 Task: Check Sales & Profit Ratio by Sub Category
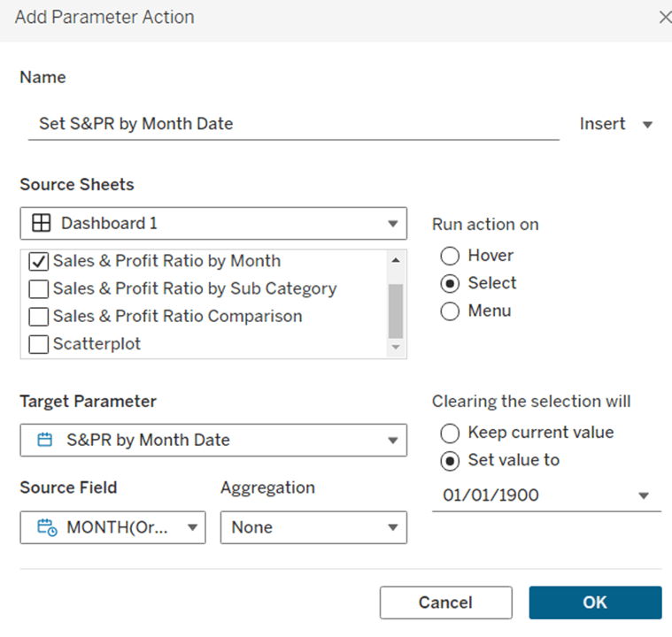point(39,289)
